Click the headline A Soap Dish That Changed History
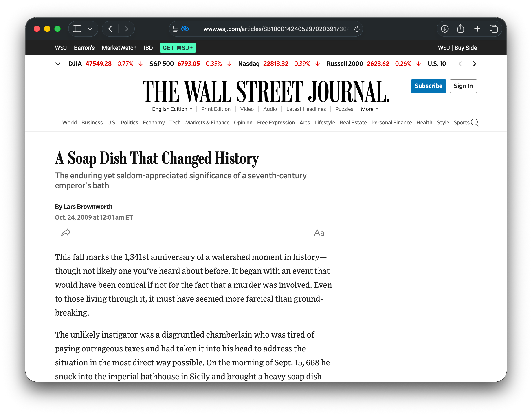 (x=157, y=158)
